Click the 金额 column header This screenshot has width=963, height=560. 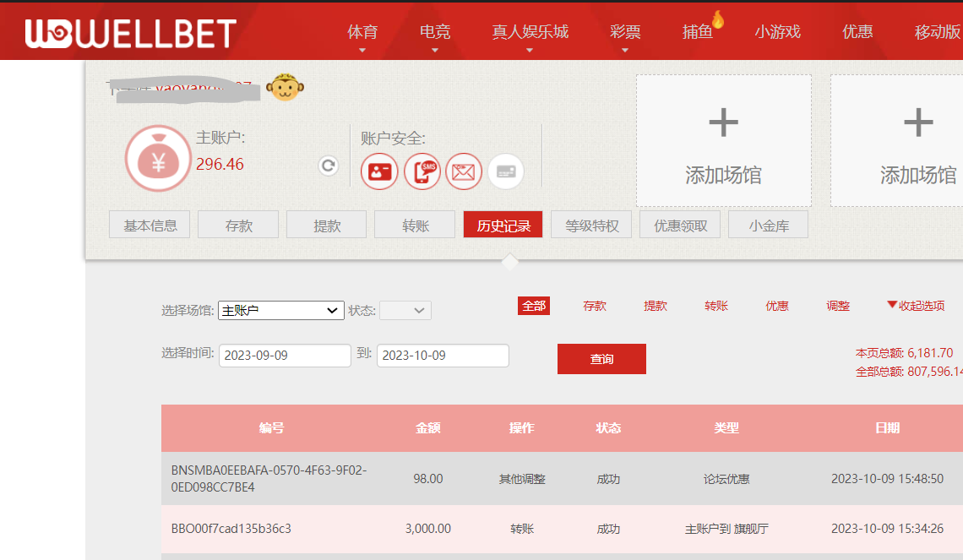(428, 428)
